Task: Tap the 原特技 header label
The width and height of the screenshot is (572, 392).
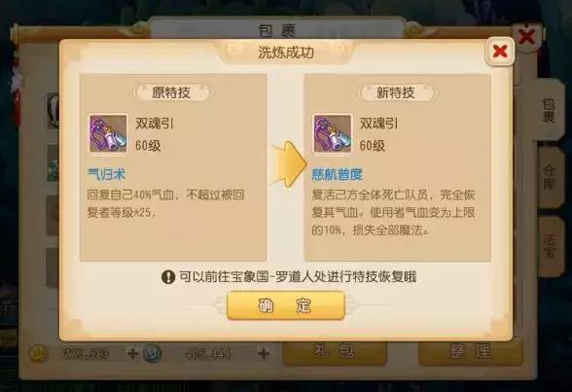Action: pos(172,92)
